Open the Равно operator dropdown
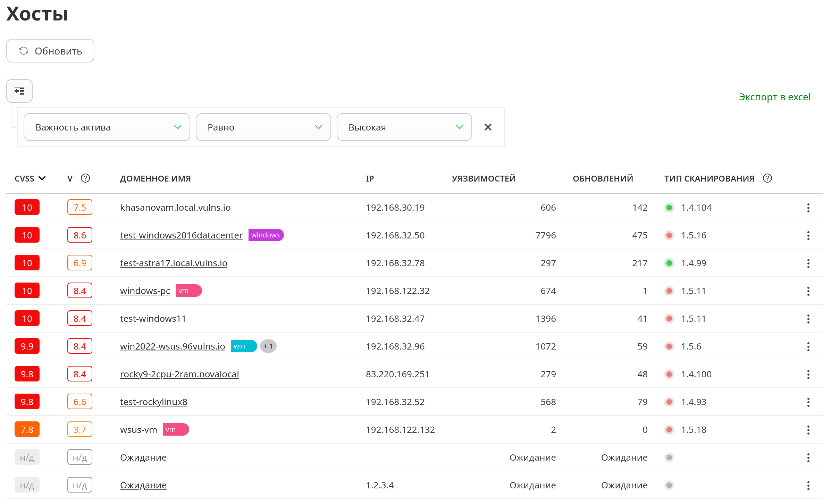The image size is (831, 504). tap(263, 127)
